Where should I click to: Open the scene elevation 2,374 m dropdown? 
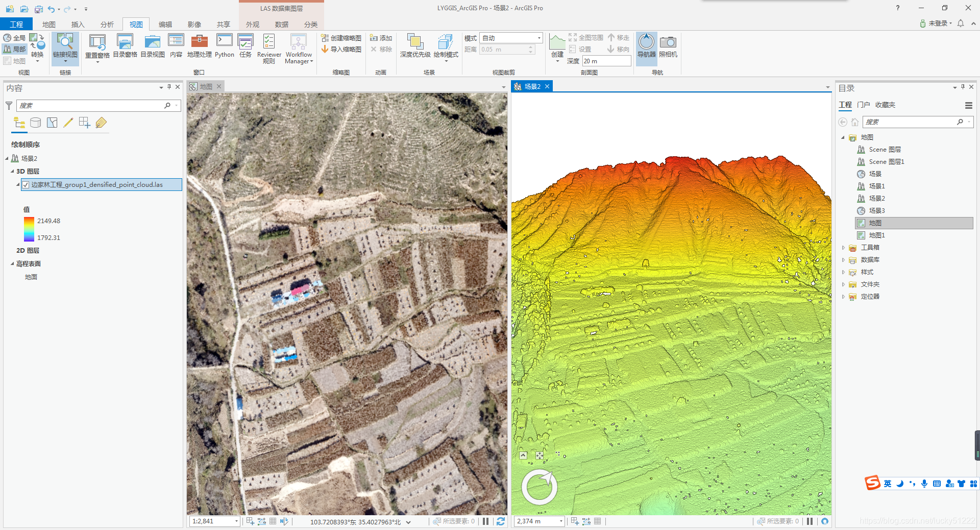[561, 521]
